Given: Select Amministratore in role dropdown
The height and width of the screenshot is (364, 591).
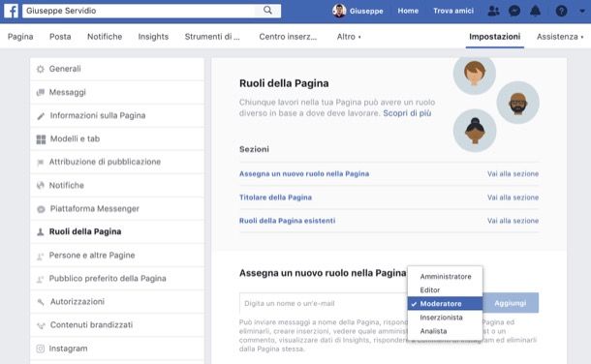Looking at the screenshot, I should pyautogui.click(x=445, y=277).
